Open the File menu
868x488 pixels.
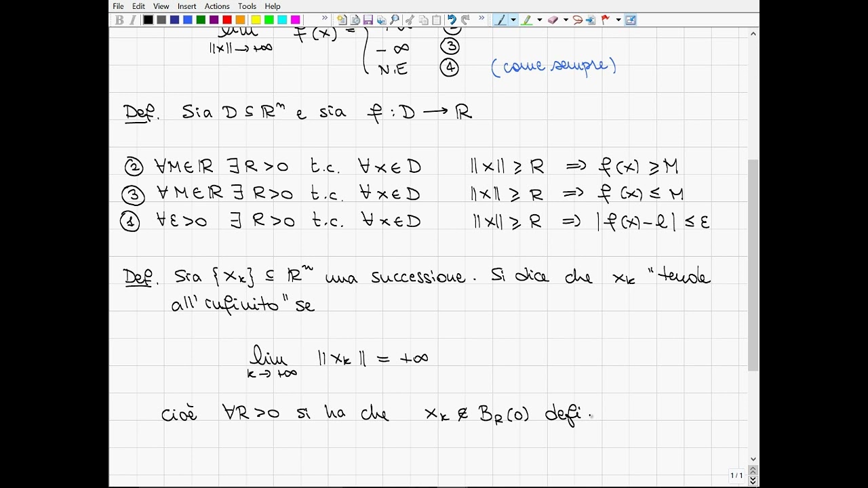[x=118, y=6]
